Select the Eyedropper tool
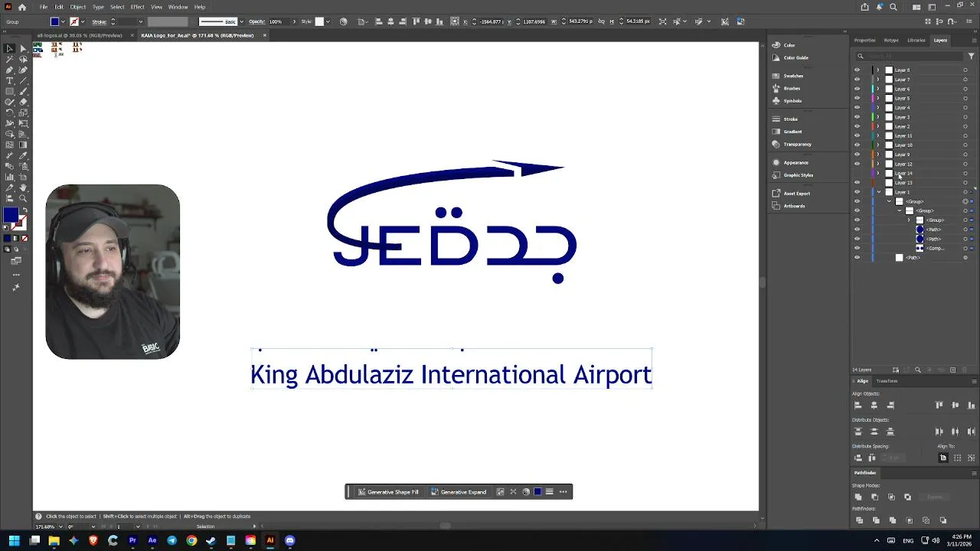The height and width of the screenshot is (551, 980). click(23, 155)
